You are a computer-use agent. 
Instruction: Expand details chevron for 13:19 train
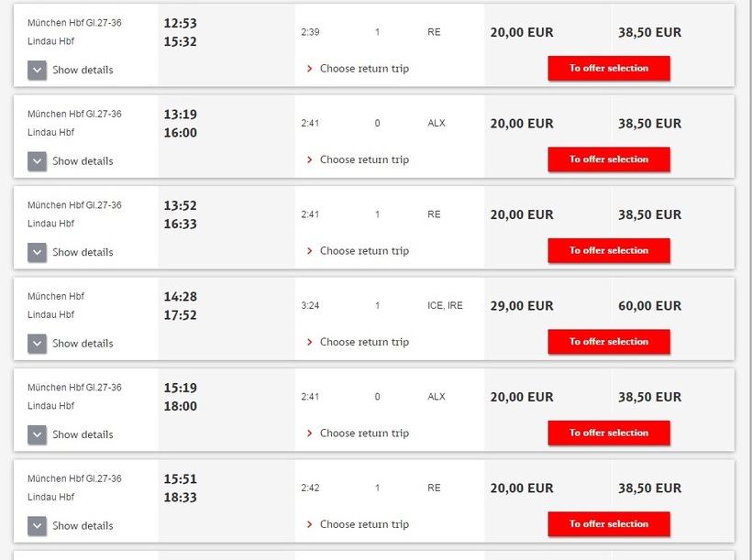pyautogui.click(x=37, y=161)
